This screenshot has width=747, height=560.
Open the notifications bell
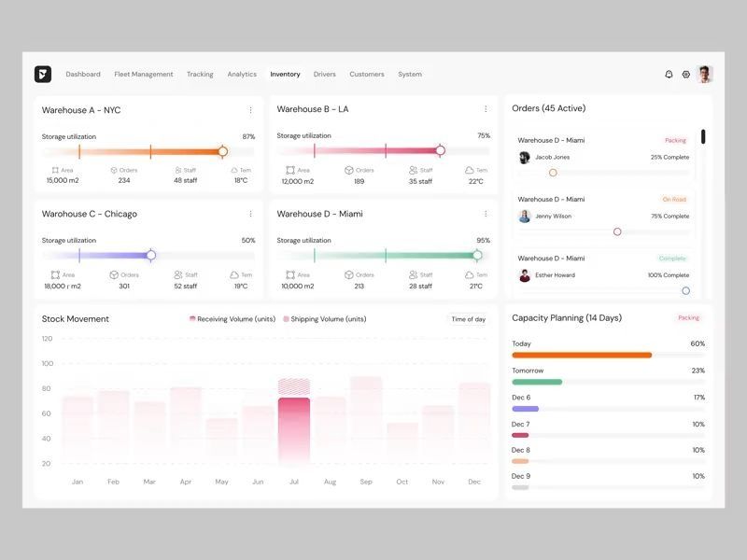click(x=669, y=75)
